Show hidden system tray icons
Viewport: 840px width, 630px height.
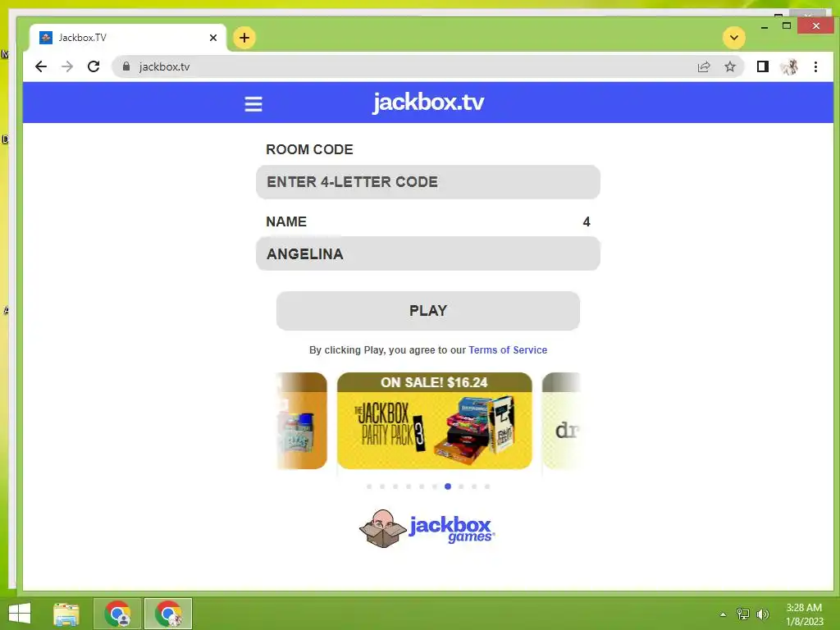[723, 614]
